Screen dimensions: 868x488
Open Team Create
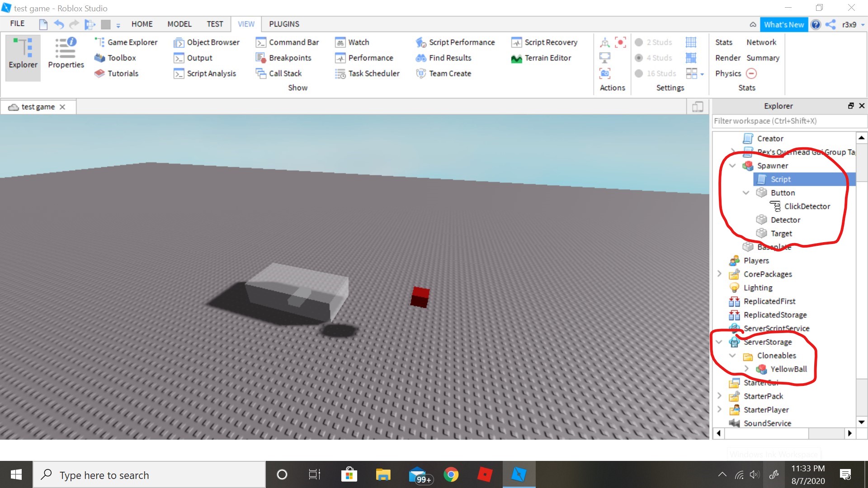coord(443,73)
